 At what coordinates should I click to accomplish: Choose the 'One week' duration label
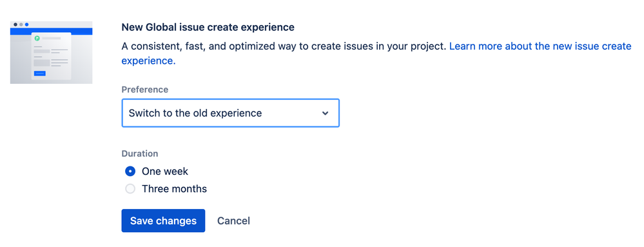[165, 171]
